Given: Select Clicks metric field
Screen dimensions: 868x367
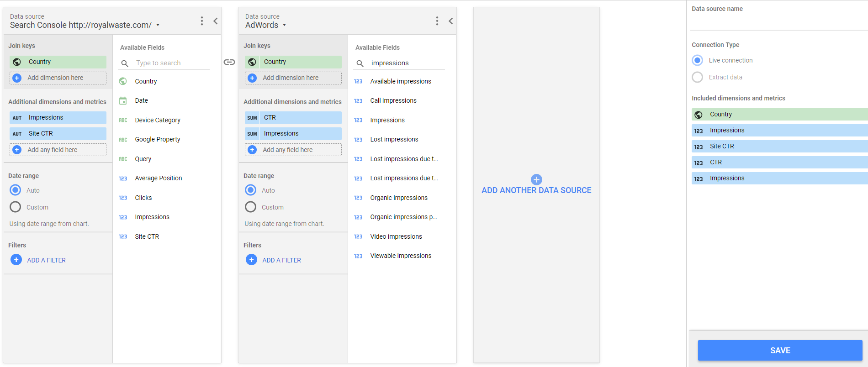Looking at the screenshot, I should click(143, 198).
